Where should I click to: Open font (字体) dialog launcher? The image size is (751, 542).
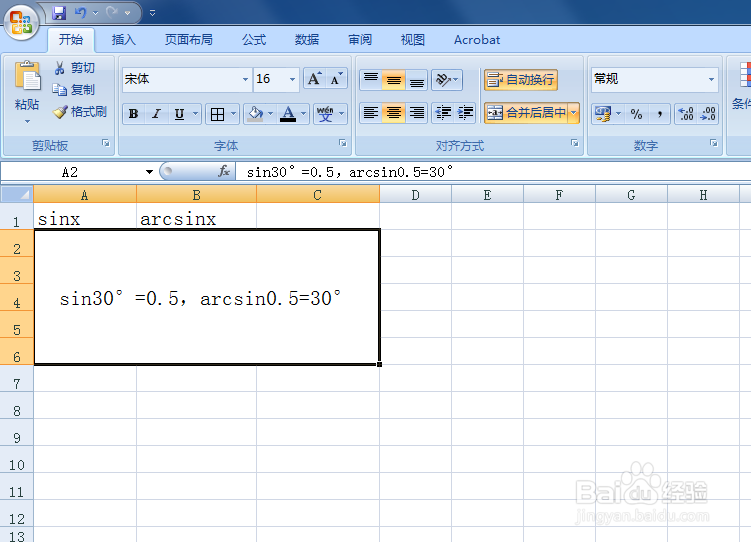click(x=342, y=143)
